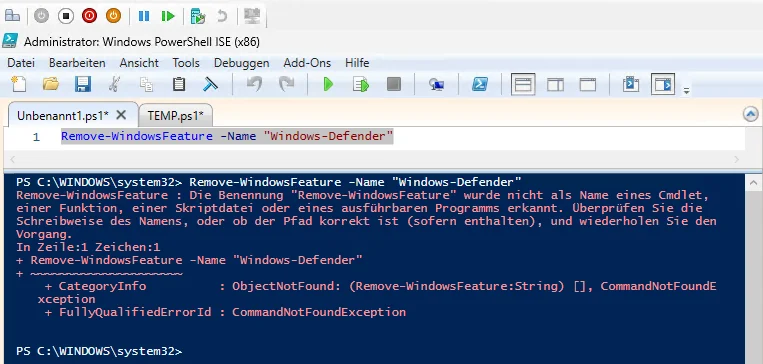Viewport: 763px width, 364px height.
Task: Open New Remote PowerShell tab icon
Action: 436,84
